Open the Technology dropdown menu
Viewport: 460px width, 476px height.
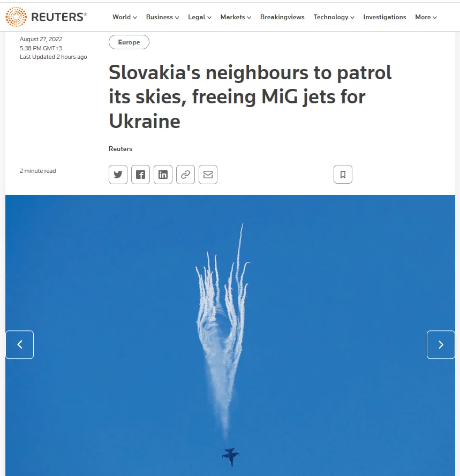[334, 17]
